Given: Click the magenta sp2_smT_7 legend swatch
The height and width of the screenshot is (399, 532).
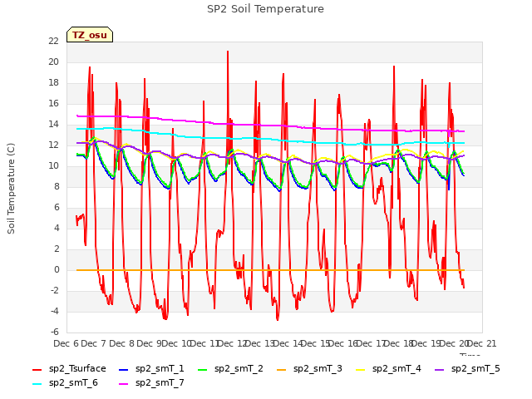Looking at the screenshot, I should [x=124, y=384].
